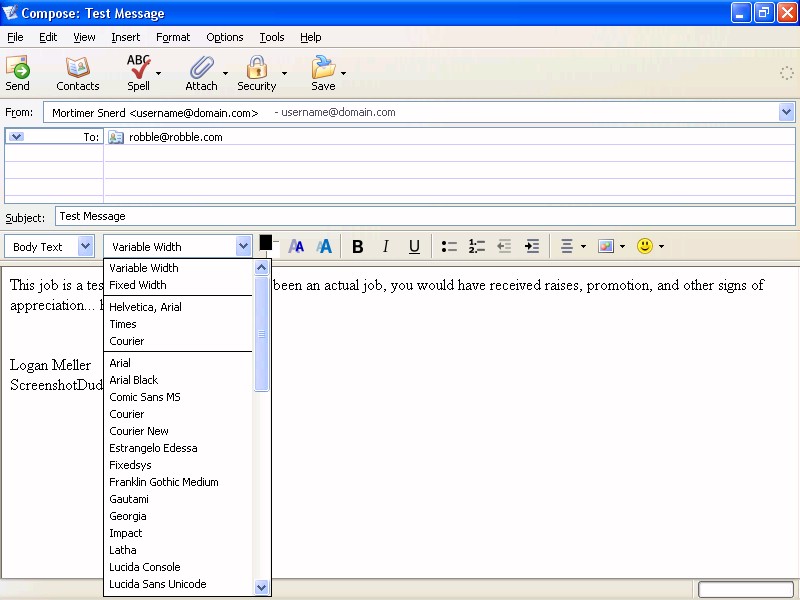Click the address card icon beside robble@robble.com
Screen dimensions: 800x600
[116, 137]
